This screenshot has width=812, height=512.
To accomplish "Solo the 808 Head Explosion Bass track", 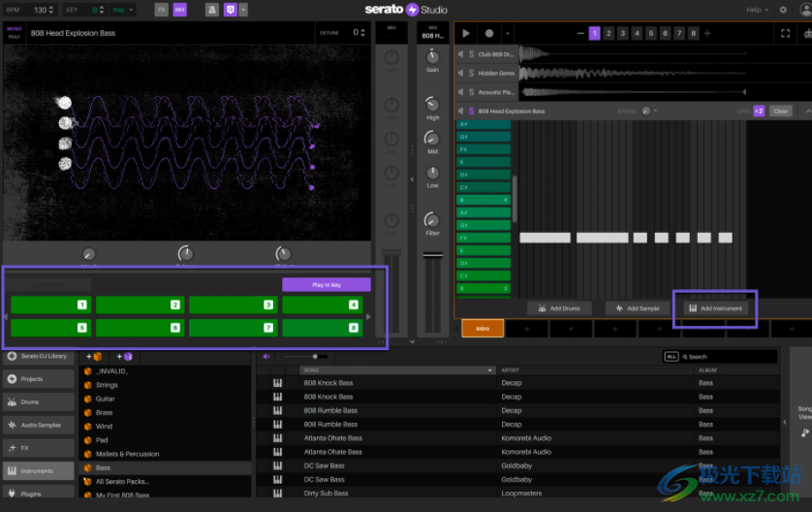I will (471, 111).
